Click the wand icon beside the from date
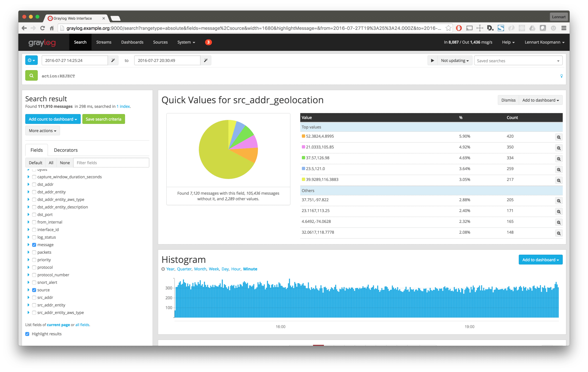 (x=113, y=60)
